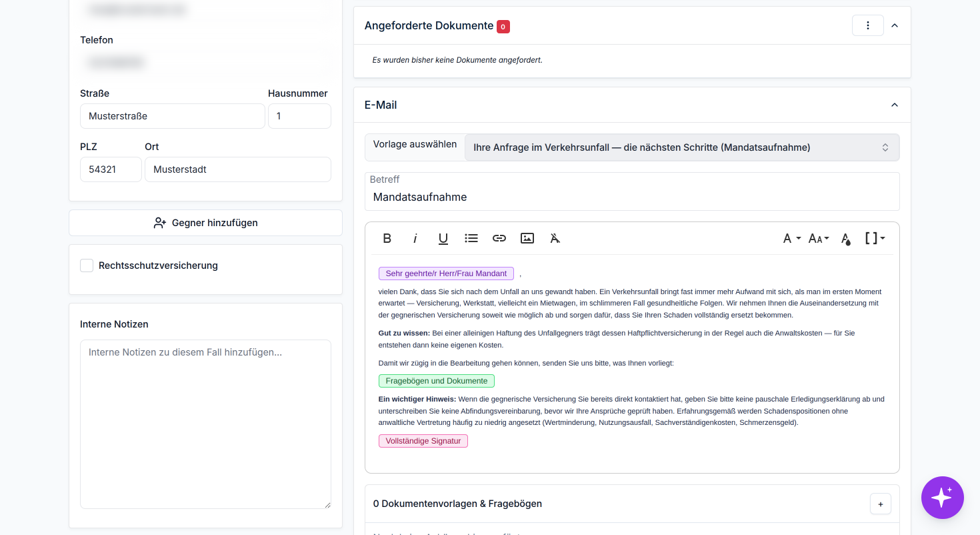Click 'Ein wichtiger Hinweis:' bold text
This screenshot has width=980, height=535.
click(417, 399)
